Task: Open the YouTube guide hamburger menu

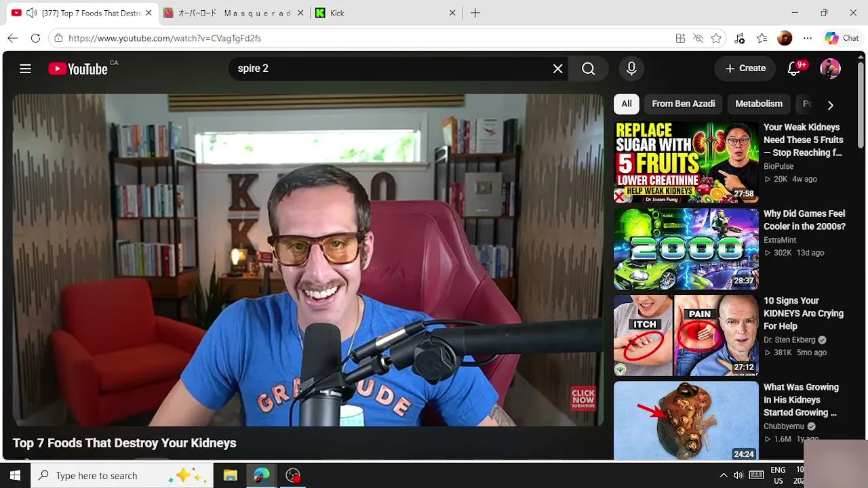Action: [x=26, y=68]
